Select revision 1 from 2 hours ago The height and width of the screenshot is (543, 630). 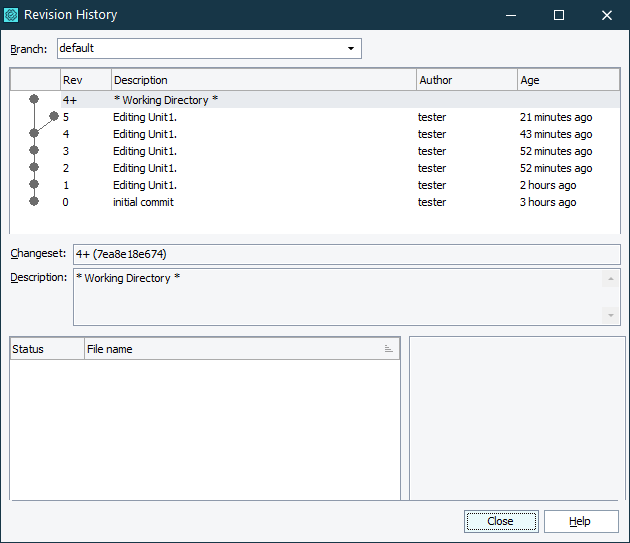pyautogui.click(x=145, y=185)
